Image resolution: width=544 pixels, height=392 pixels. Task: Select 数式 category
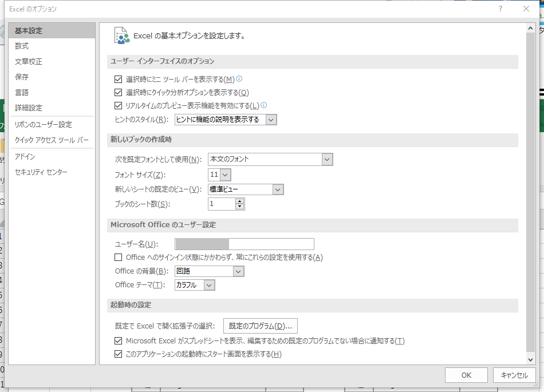(52, 46)
